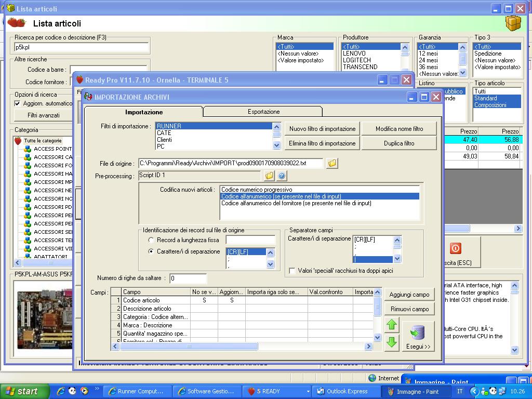Switch to the Importazione tab

(x=144, y=112)
